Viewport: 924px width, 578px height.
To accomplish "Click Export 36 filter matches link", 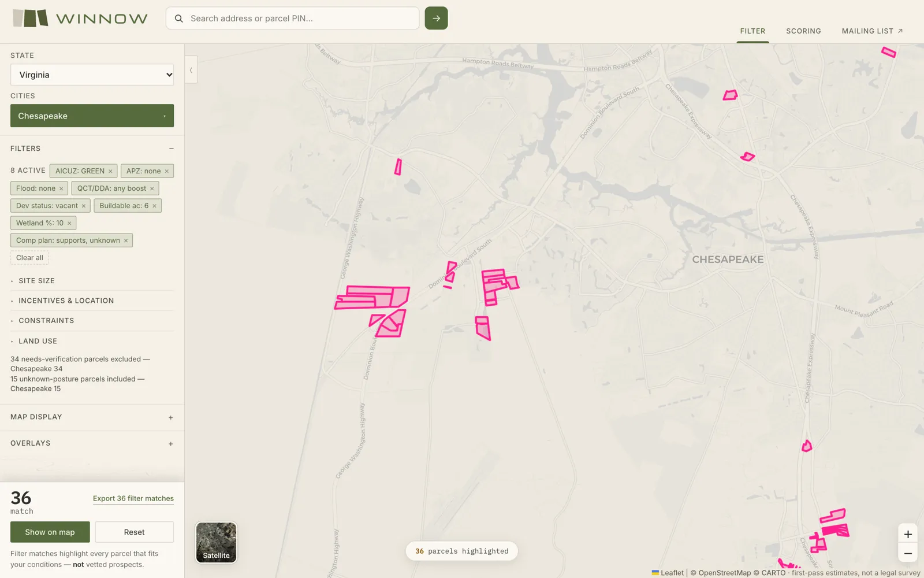I will click(x=133, y=498).
